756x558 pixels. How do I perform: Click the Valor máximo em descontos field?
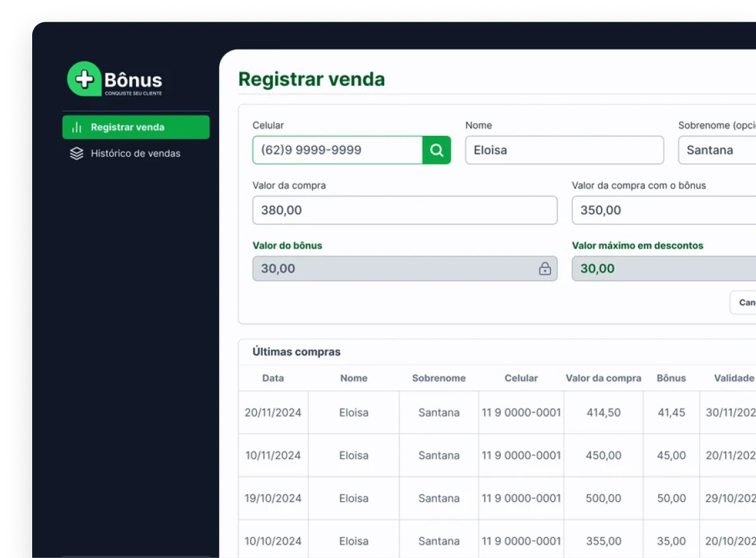click(x=664, y=269)
